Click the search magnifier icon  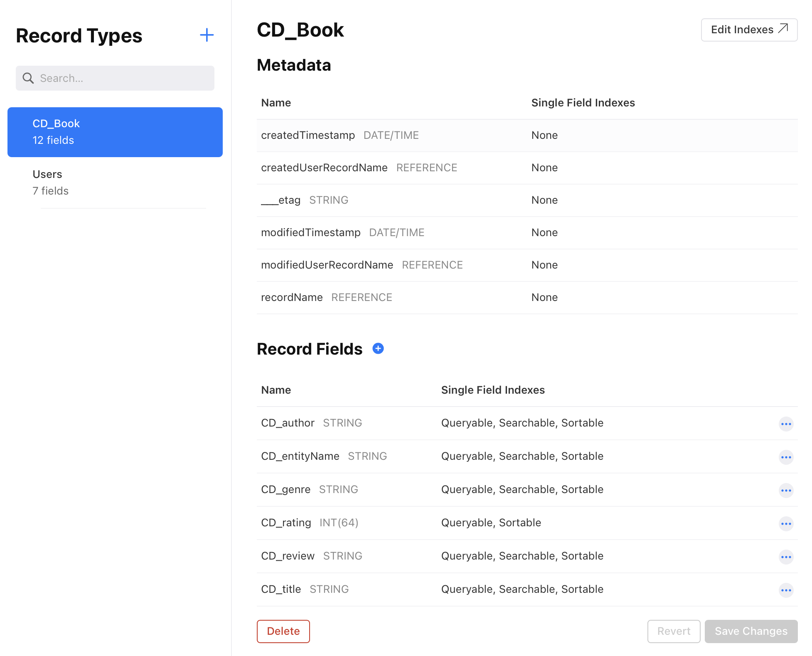coord(28,78)
